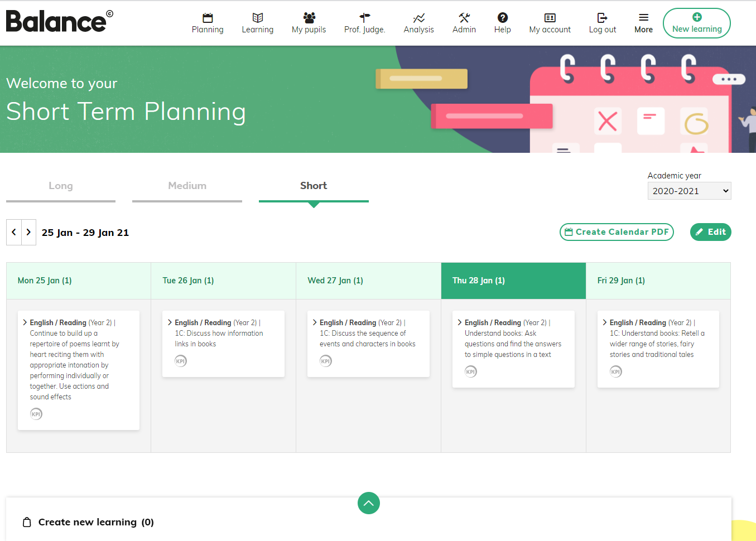Open Prof. Judge. signpost icon
756x541 pixels.
point(365,18)
